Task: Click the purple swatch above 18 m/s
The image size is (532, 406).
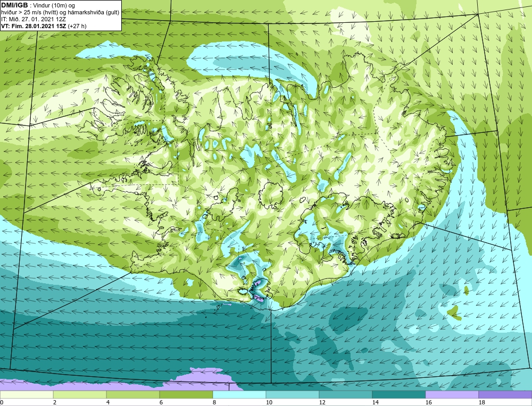Action: 505,395
